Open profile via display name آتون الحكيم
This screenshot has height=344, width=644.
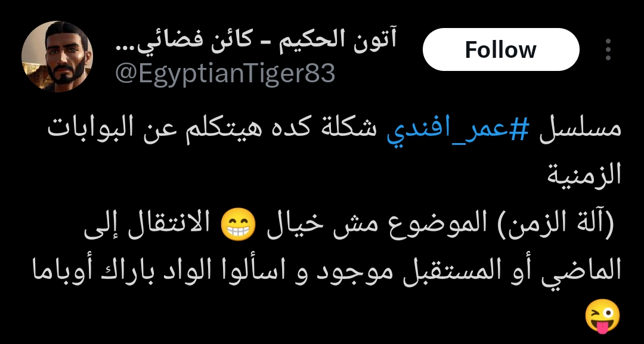pos(339,42)
